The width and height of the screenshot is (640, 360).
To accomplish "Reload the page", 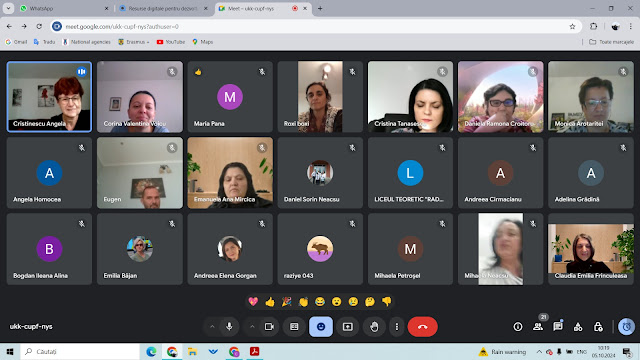I will (x=39, y=27).
